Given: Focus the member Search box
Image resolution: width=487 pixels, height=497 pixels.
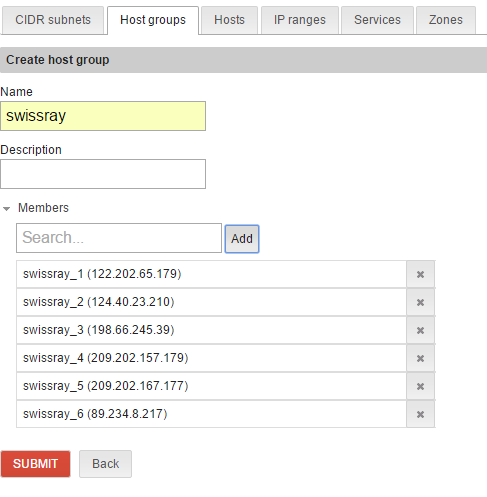Looking at the screenshot, I should tap(119, 238).
